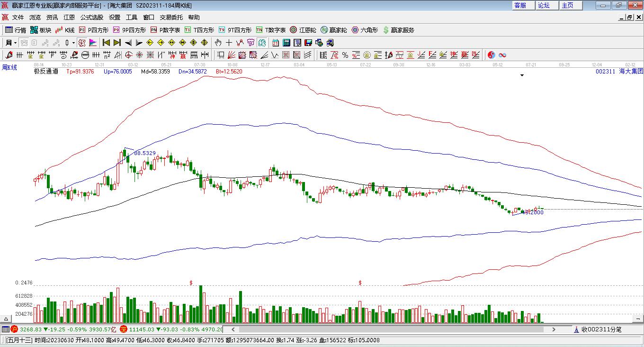Jump to the first bar with skip-start arrow
This screenshot has width=644, height=347.
[x=106, y=43]
